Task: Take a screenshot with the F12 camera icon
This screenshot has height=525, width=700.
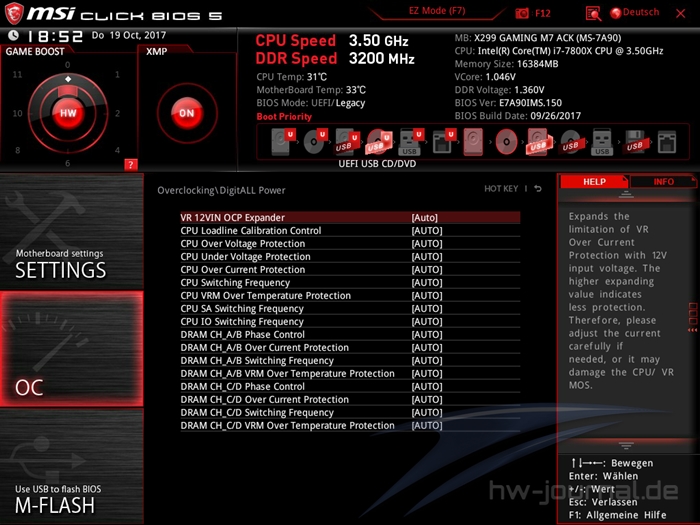Action: (x=522, y=13)
